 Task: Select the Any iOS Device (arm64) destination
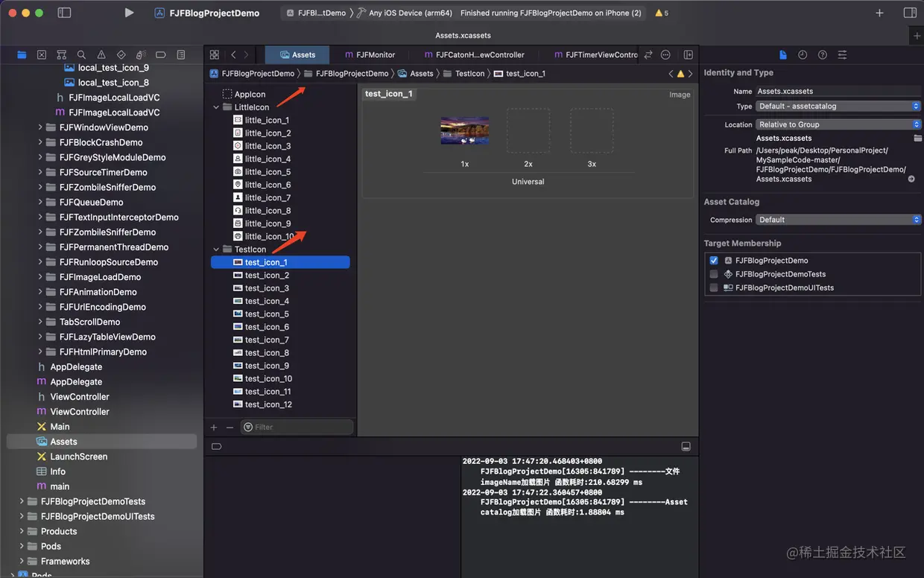tap(405, 13)
